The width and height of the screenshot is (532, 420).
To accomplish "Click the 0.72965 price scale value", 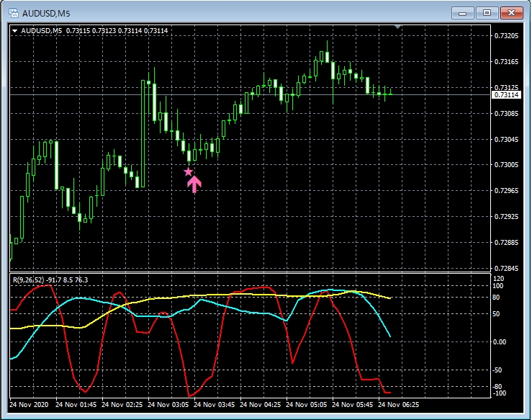I will tap(507, 190).
